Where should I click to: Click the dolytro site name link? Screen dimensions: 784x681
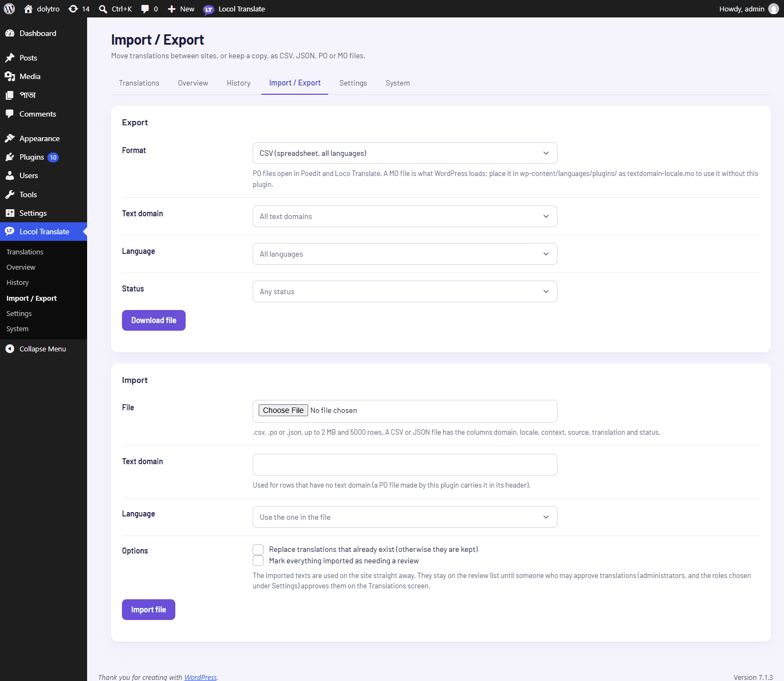point(48,9)
